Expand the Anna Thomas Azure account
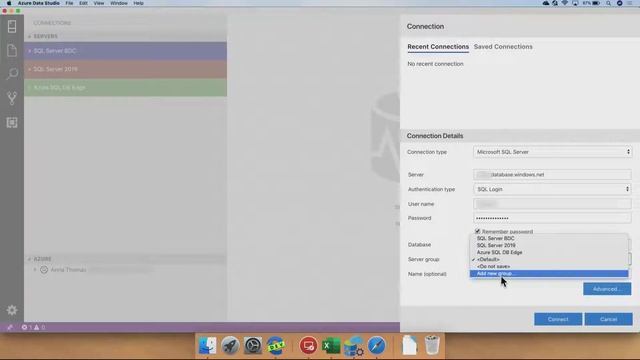This screenshot has width=640, height=360. click(35, 270)
